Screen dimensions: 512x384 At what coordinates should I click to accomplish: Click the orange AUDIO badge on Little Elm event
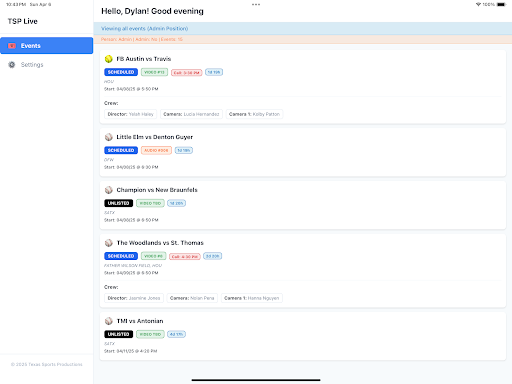tap(156, 150)
